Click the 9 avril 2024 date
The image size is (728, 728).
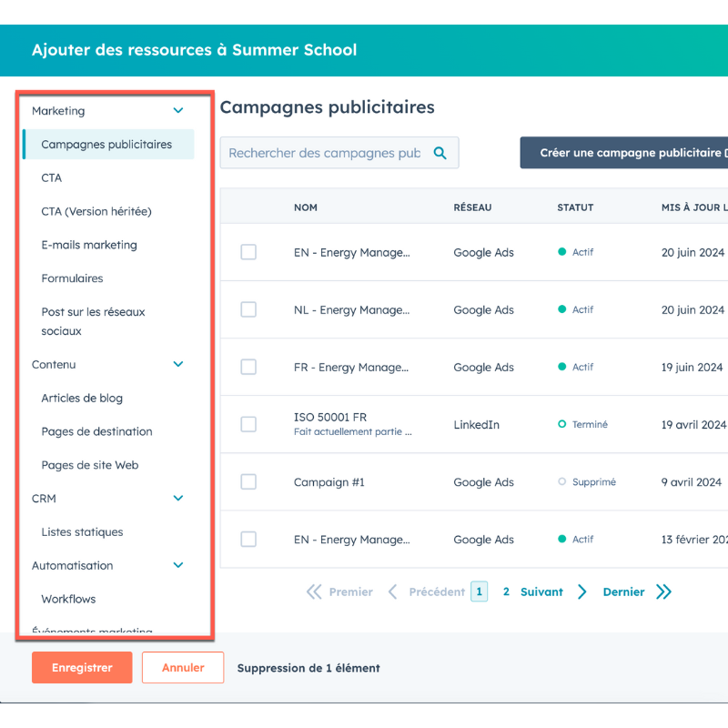coord(692,482)
